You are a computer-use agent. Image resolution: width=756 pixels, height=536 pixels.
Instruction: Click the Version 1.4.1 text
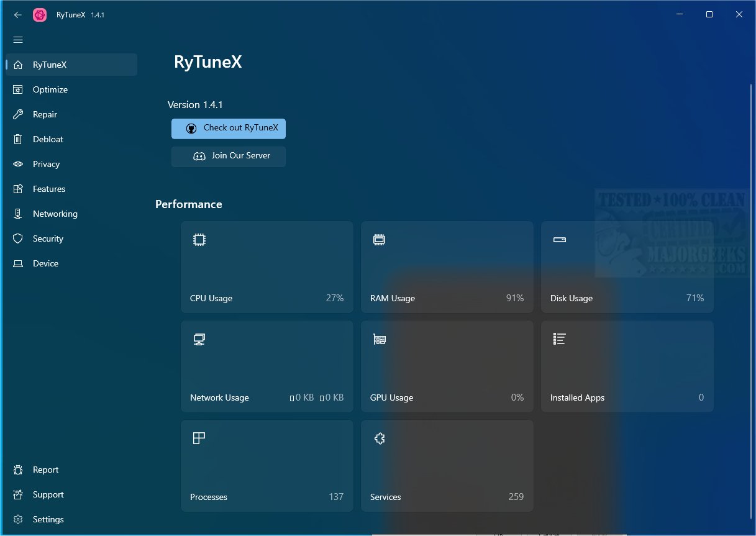point(195,104)
